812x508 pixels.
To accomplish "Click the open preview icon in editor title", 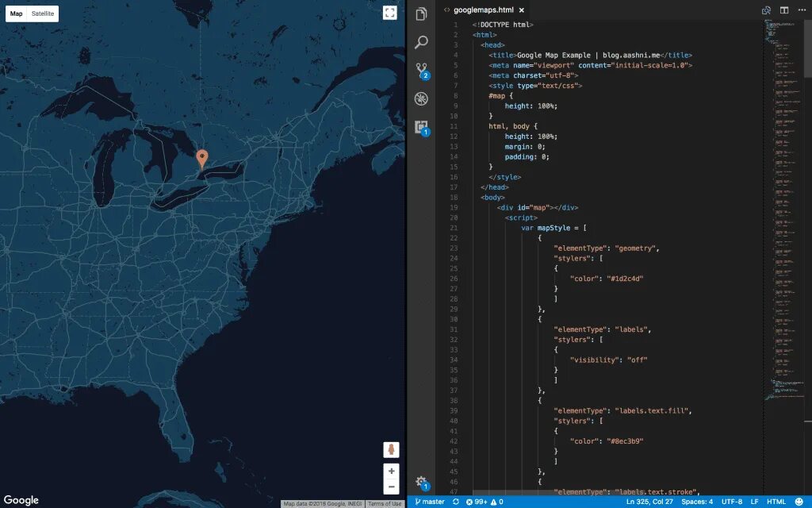I will click(x=767, y=10).
